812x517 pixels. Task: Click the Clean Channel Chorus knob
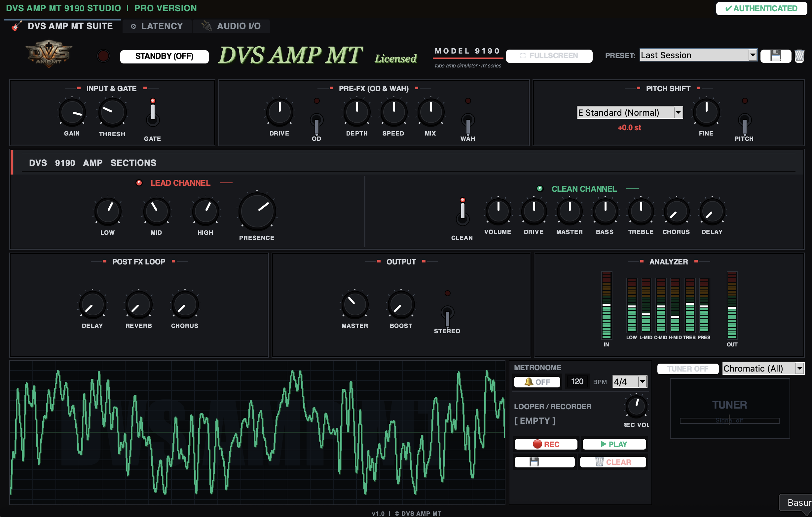click(x=677, y=211)
